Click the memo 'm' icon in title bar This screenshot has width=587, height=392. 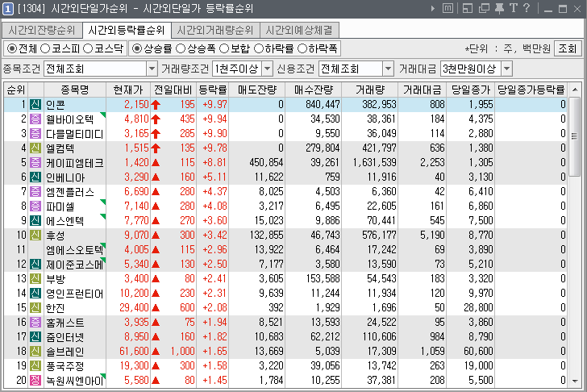click(x=448, y=8)
